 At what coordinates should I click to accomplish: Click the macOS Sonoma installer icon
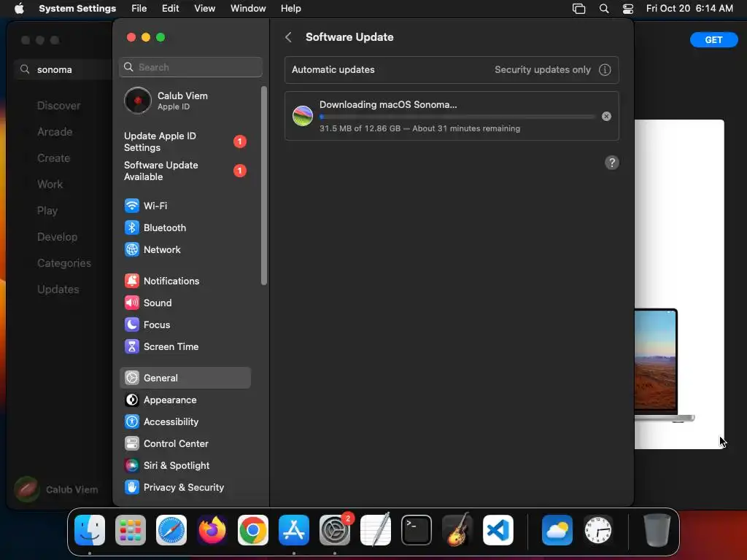[x=303, y=116]
